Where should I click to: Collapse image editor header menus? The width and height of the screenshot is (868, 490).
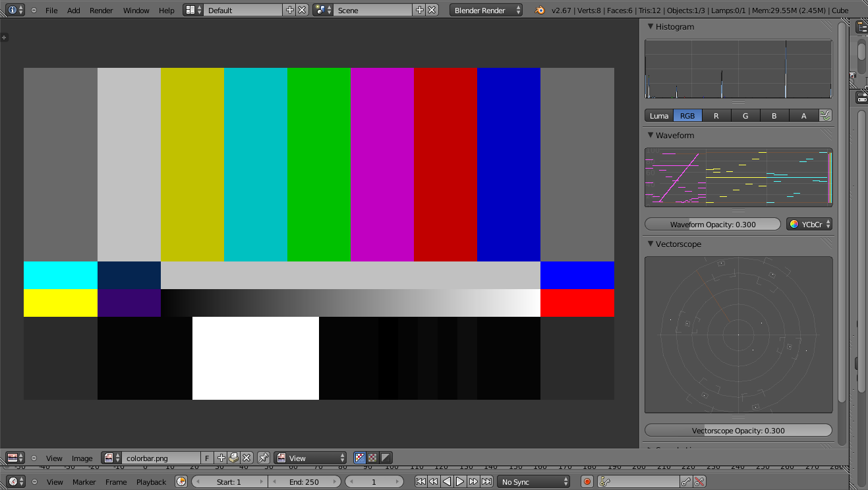(x=34, y=458)
